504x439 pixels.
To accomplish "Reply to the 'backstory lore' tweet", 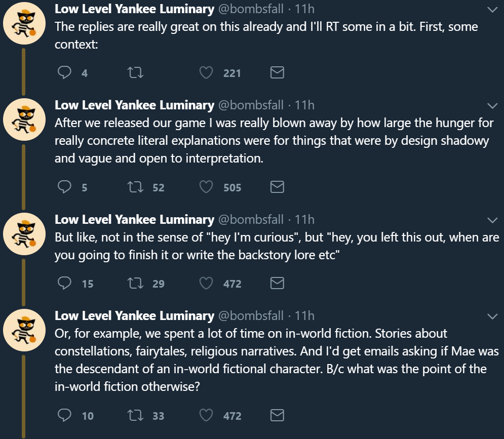I will [x=64, y=284].
